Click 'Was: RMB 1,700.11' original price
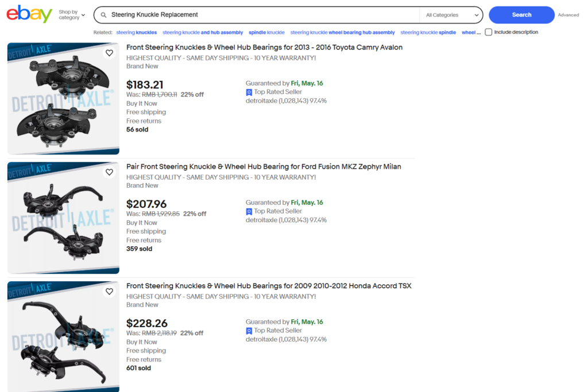This screenshot has height=392, width=588. click(152, 95)
